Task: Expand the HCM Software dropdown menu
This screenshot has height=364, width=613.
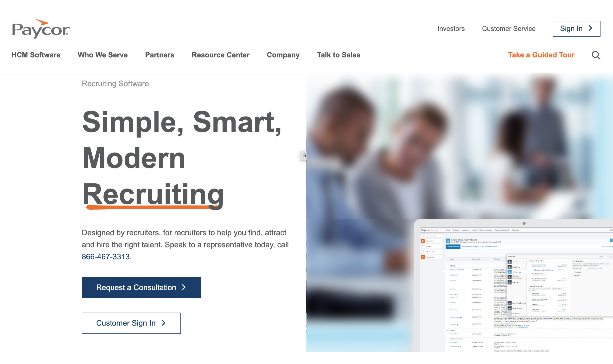Action: (36, 55)
